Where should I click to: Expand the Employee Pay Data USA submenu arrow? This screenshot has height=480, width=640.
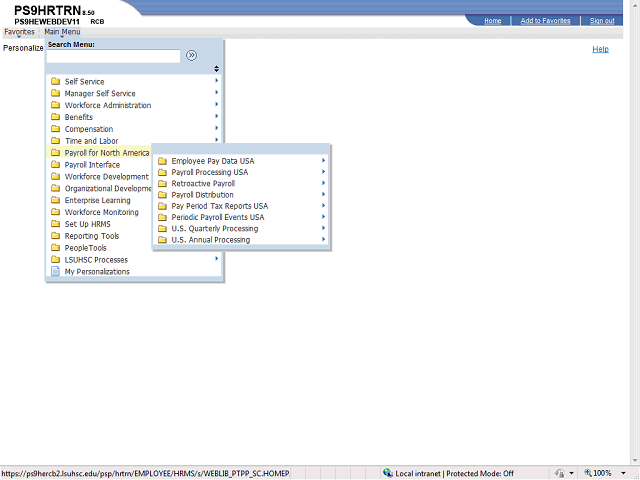323,161
